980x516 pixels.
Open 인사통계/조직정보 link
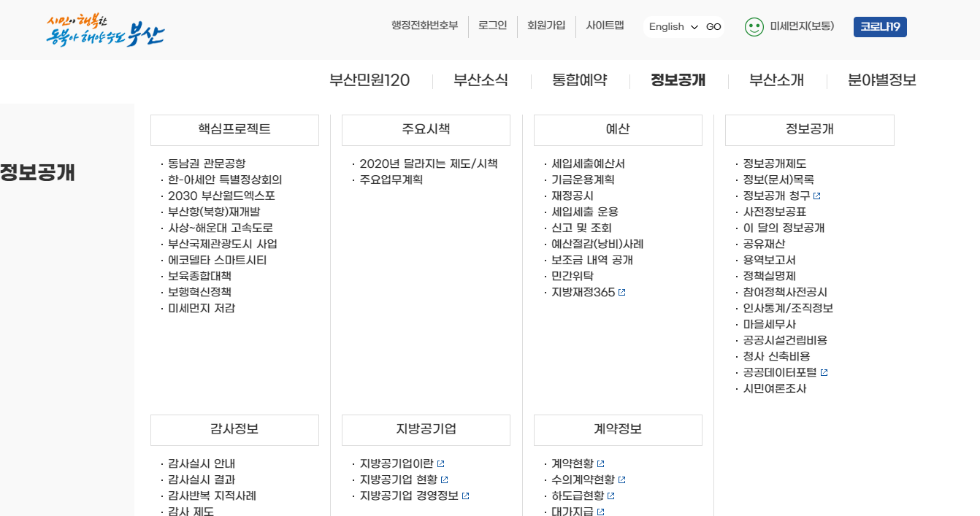pos(788,309)
